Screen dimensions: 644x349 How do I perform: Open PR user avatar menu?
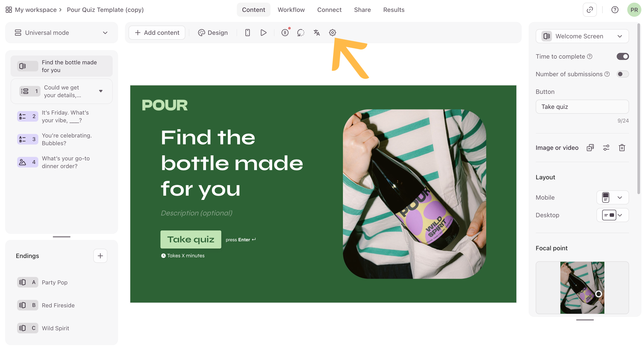pos(634,10)
